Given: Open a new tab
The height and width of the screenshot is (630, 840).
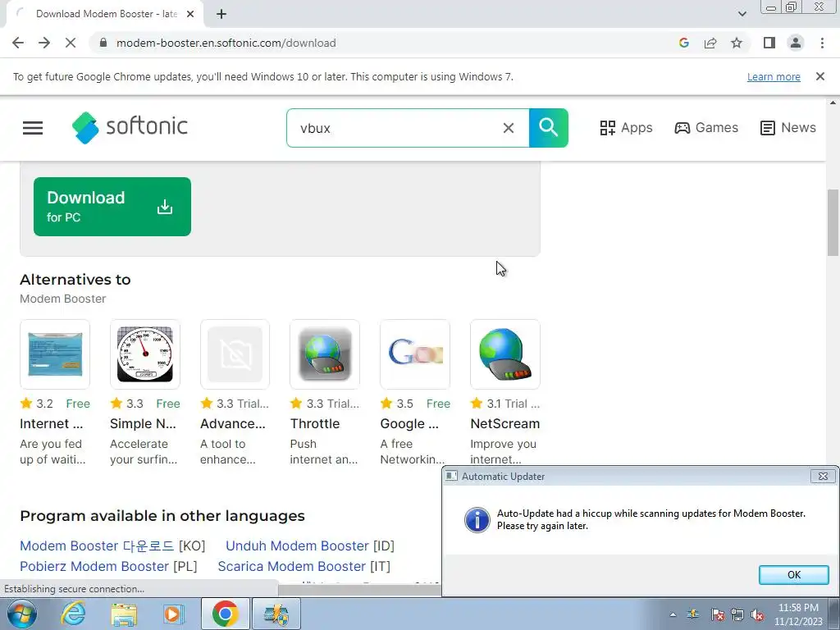Looking at the screenshot, I should [x=221, y=14].
